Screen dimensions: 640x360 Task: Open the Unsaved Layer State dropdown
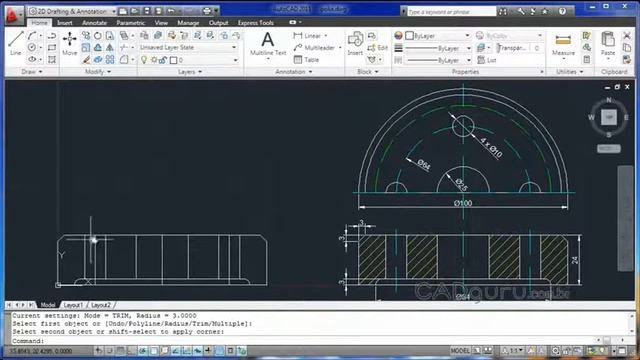pyautogui.click(x=188, y=48)
